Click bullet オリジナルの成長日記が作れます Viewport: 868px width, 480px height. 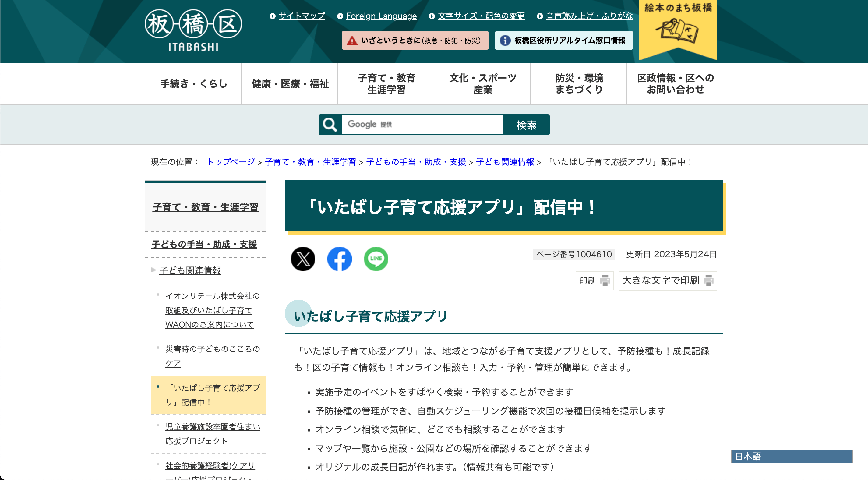(434, 467)
